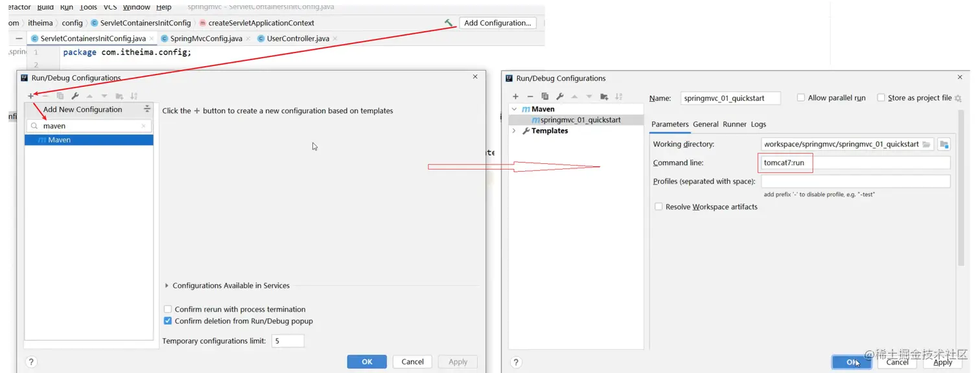
Task: Click the config breadcrumb
Action: tap(72, 23)
